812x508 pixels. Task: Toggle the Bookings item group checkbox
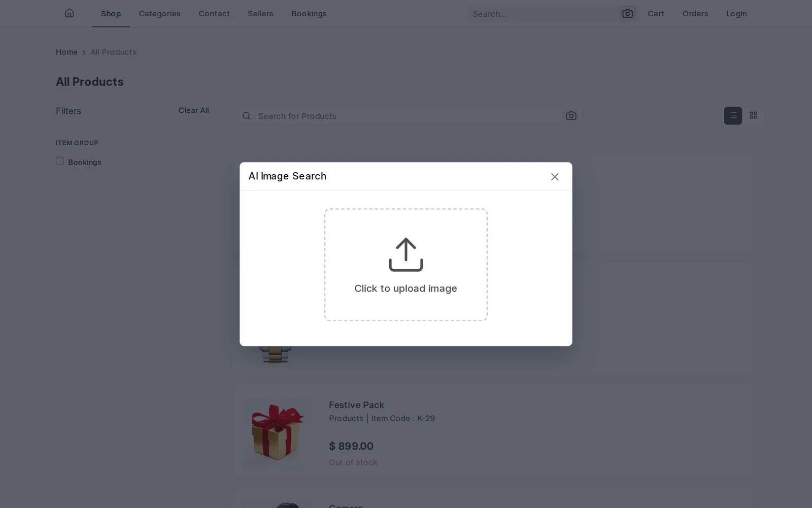[x=60, y=161]
